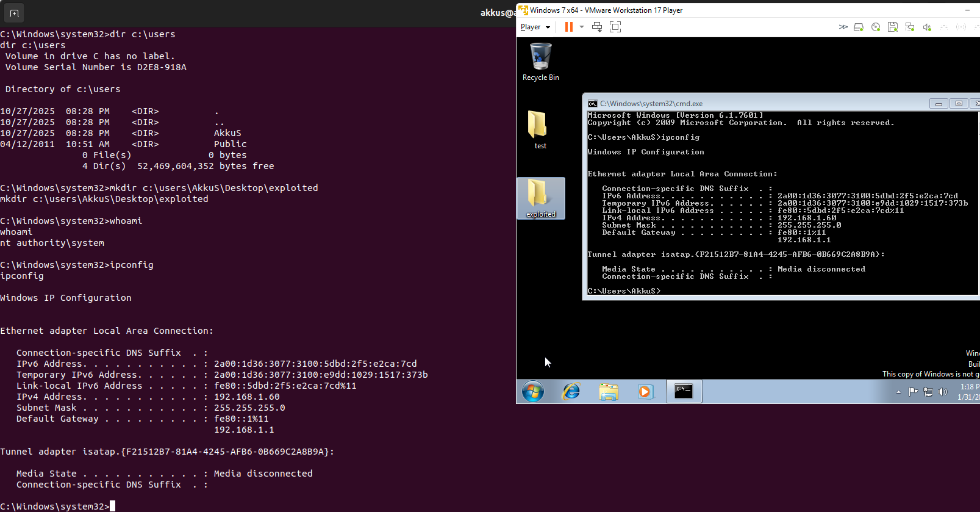Screen dimensions: 980x512
Task: Click the guest volume speaker tray icon
Action: click(x=943, y=392)
